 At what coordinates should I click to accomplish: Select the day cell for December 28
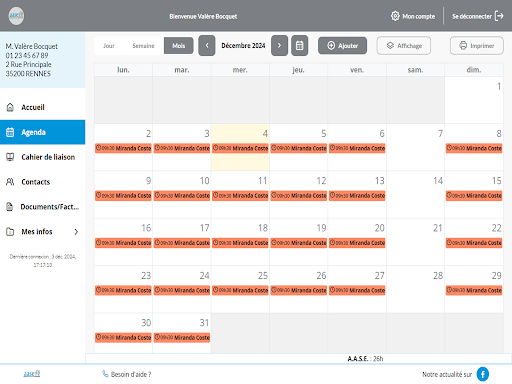coord(415,289)
